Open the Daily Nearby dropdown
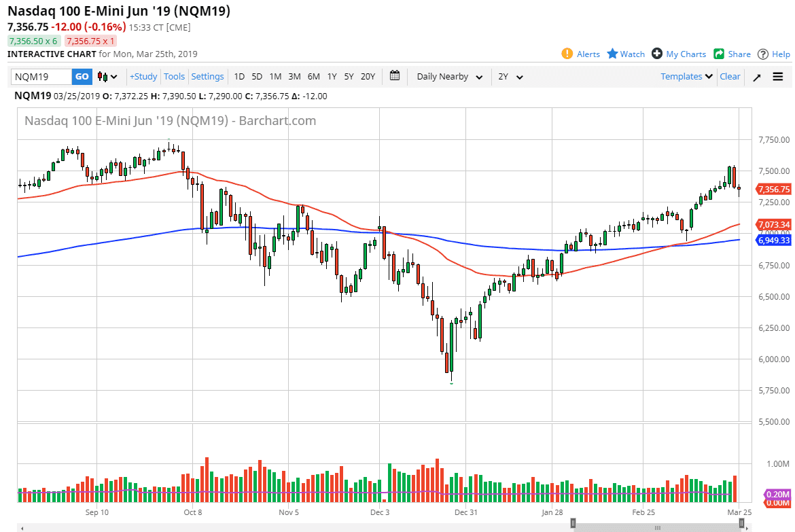Screen dimensions: 795x532 tap(448, 77)
